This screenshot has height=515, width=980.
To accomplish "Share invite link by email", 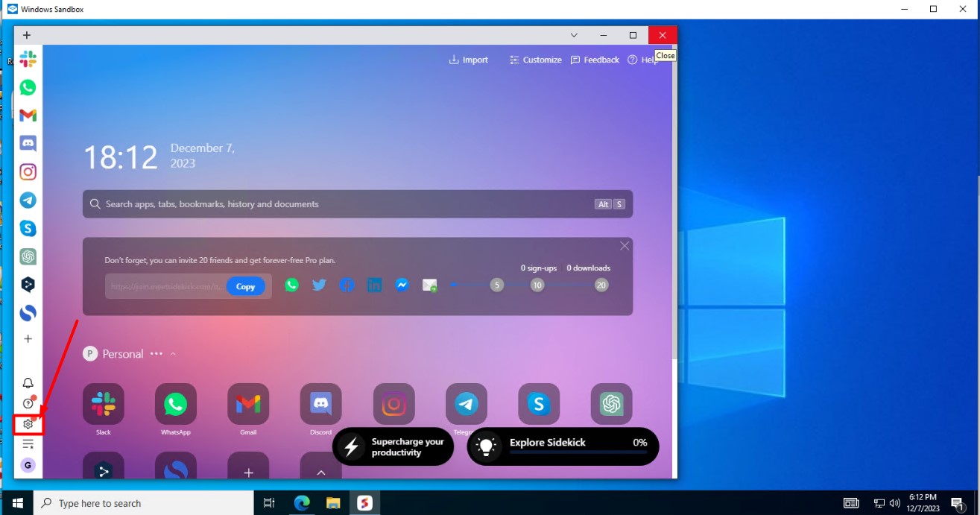I will click(429, 285).
